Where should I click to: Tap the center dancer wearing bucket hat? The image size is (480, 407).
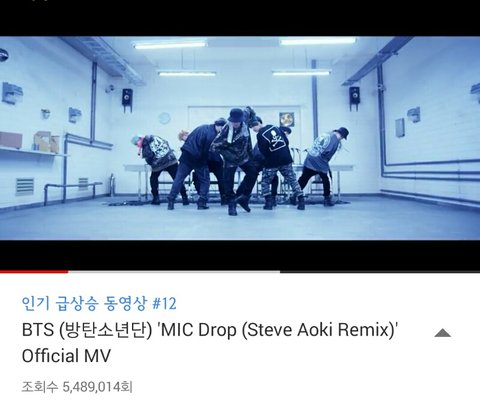coord(233,160)
